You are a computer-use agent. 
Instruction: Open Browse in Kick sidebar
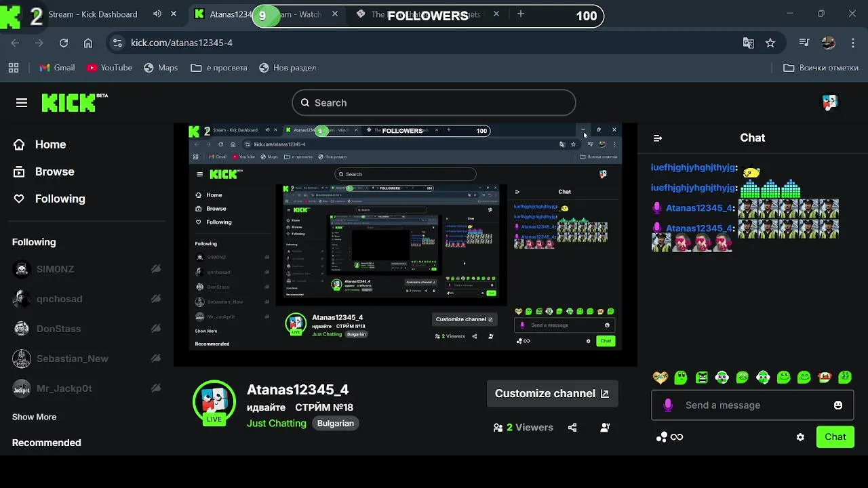pyautogui.click(x=45, y=171)
